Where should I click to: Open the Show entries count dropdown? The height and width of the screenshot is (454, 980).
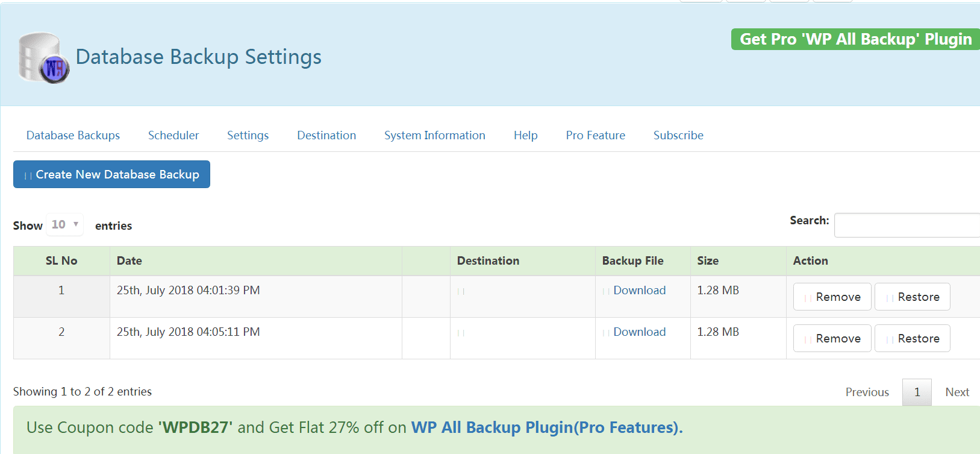pyautogui.click(x=65, y=225)
